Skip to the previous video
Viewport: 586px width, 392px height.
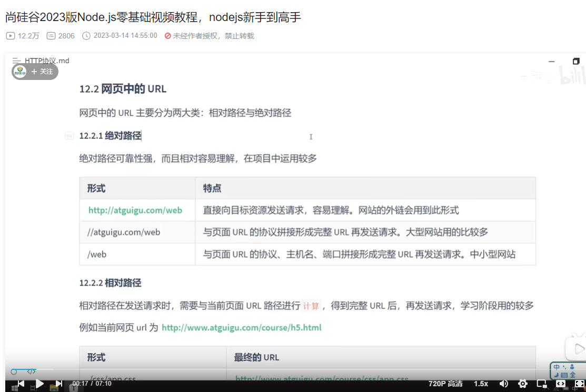(x=21, y=384)
